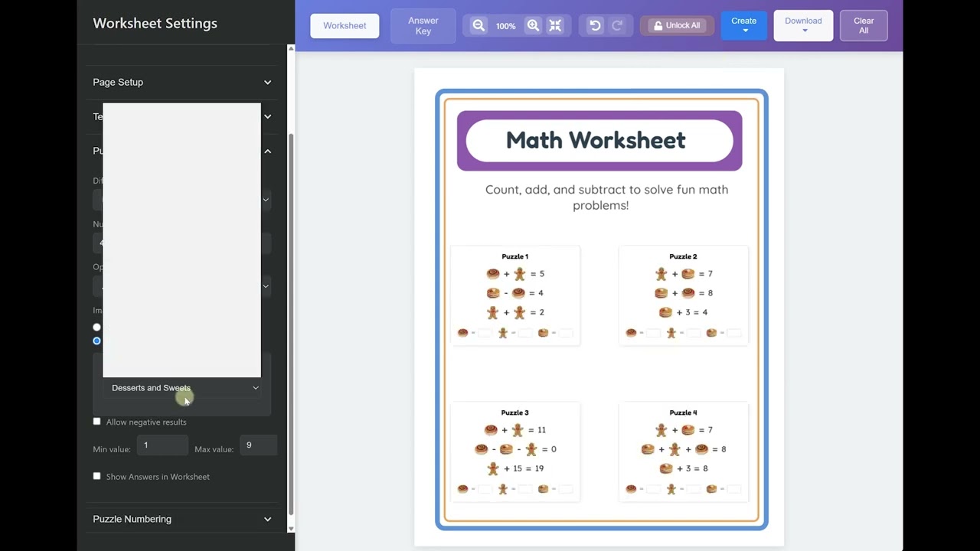Click the 100% zoom level text
This screenshot has width=980, height=551.
[x=505, y=26]
